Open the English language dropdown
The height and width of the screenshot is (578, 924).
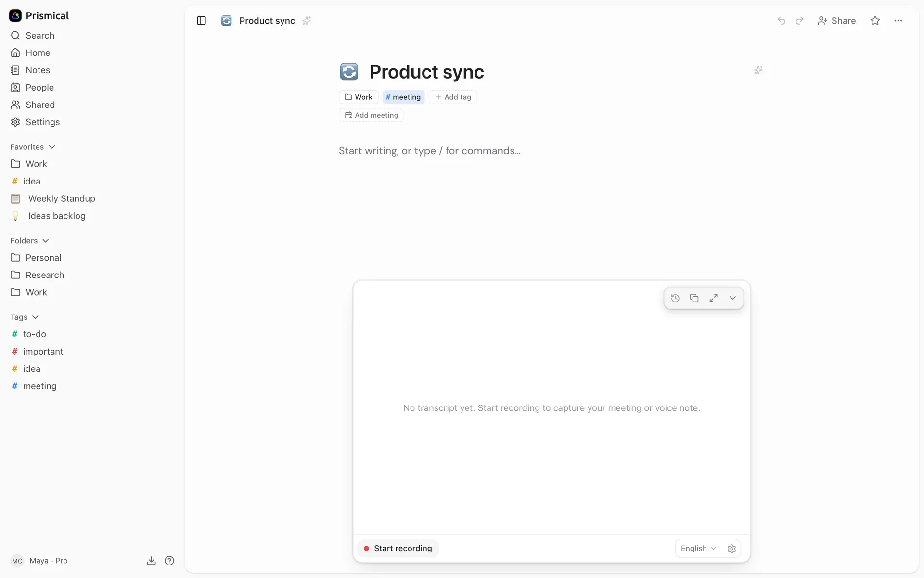pos(698,549)
